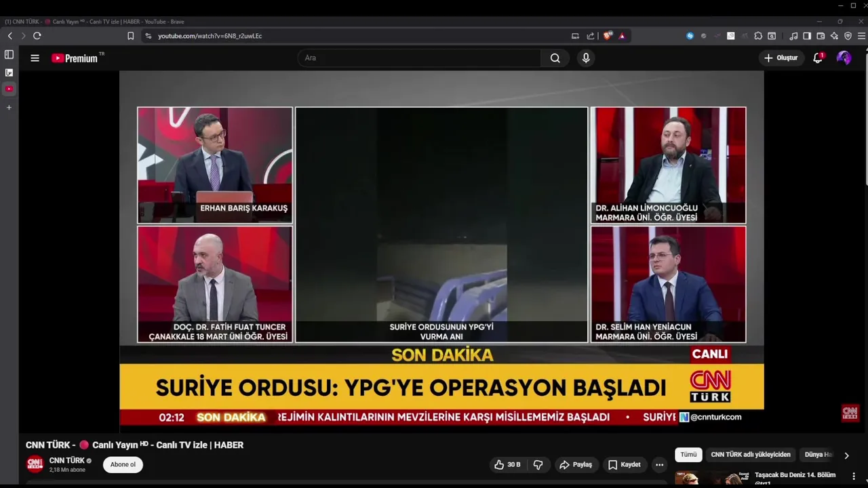Toggle the browser sidebar panel icon
The width and height of the screenshot is (868, 488).
point(807,36)
